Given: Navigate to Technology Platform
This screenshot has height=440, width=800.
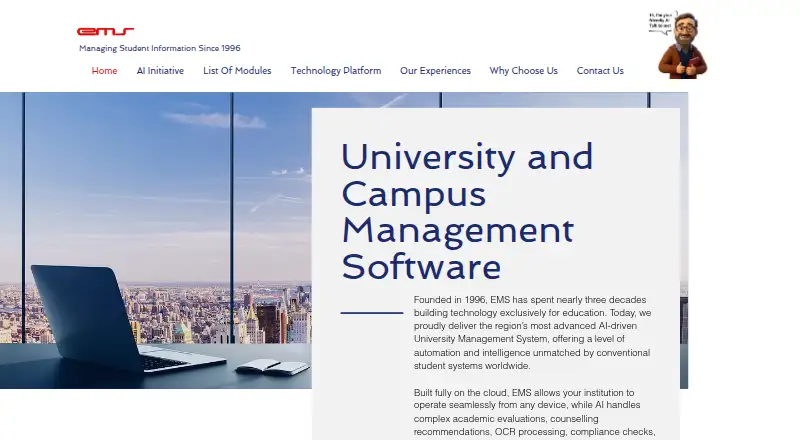Looking at the screenshot, I should tap(336, 71).
